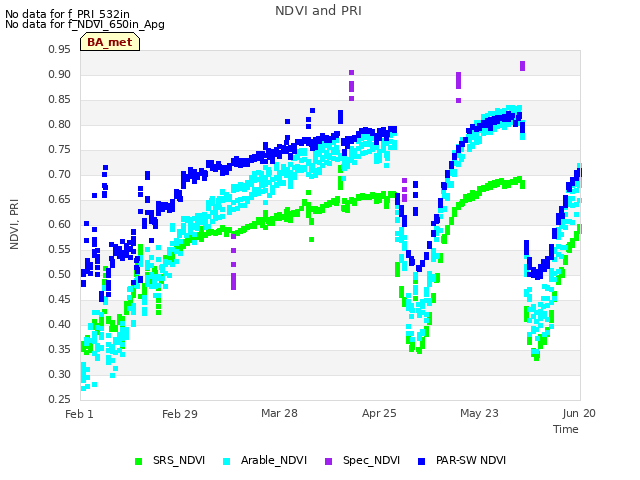Click the 0.95 y-axis tick label
Viewport: 640px width, 480px height.
tap(60, 49)
